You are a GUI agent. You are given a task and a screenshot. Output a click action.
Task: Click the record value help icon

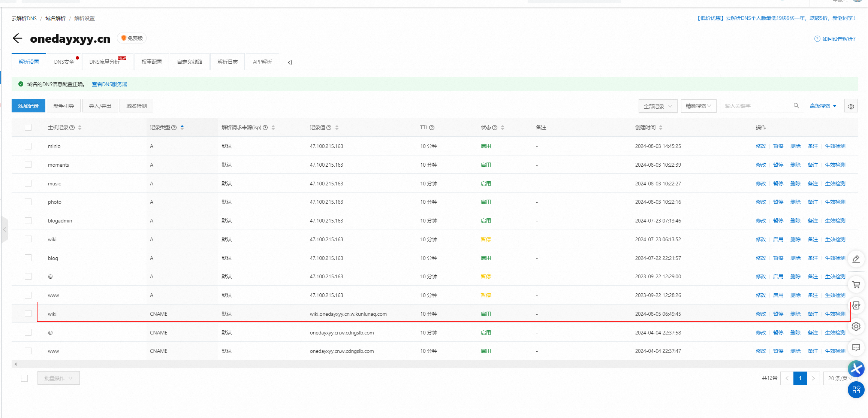click(329, 127)
